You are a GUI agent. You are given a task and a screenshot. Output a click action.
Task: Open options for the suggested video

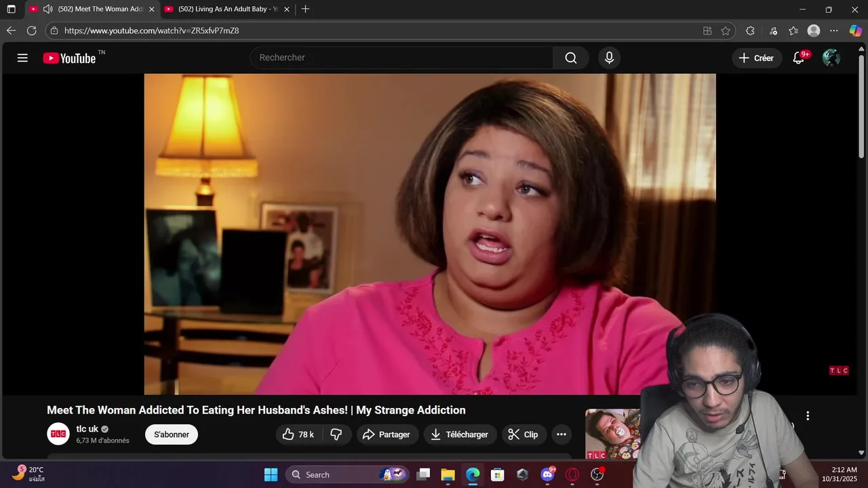click(808, 415)
